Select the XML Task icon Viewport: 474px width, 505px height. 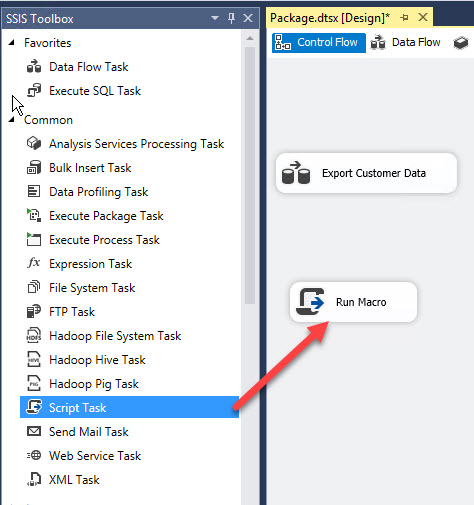coord(34,480)
